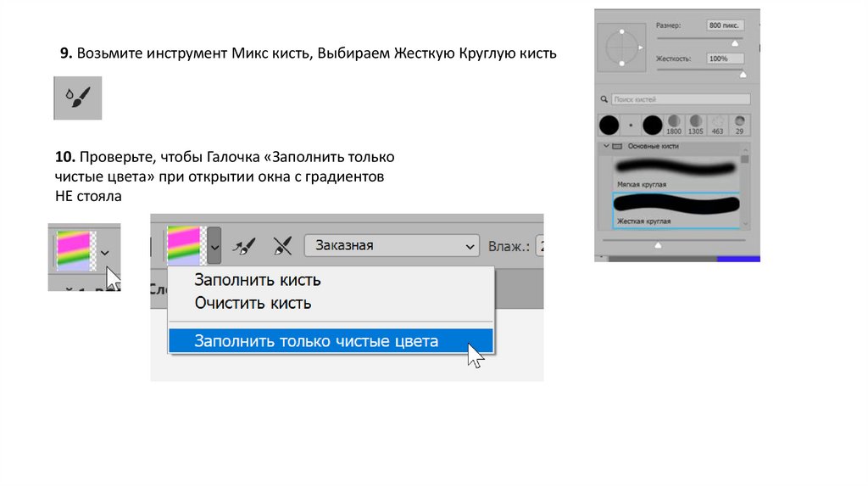Click the brush thumbnail size slider handle
868x487 pixels.
pos(658,245)
